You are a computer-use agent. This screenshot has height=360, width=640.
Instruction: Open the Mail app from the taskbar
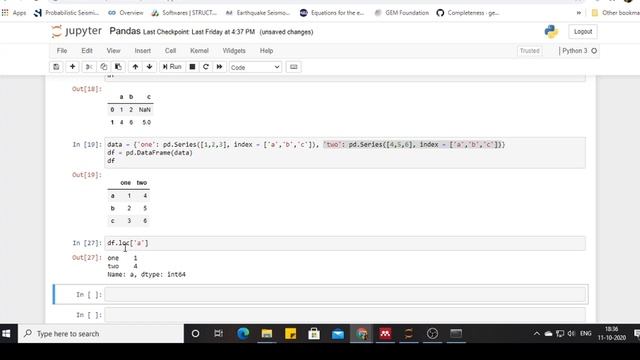pyautogui.click(x=338, y=334)
